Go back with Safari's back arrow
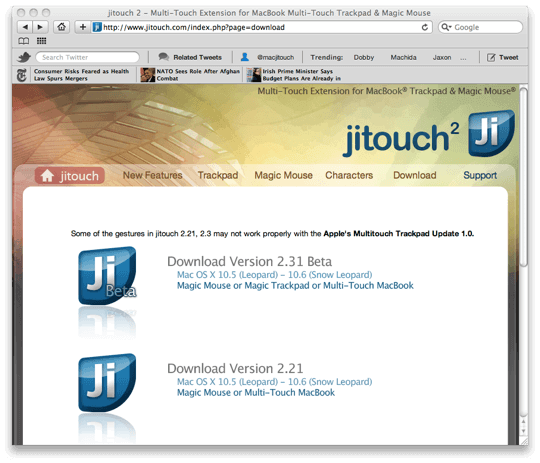This screenshot has width=540, height=463. 24,27
